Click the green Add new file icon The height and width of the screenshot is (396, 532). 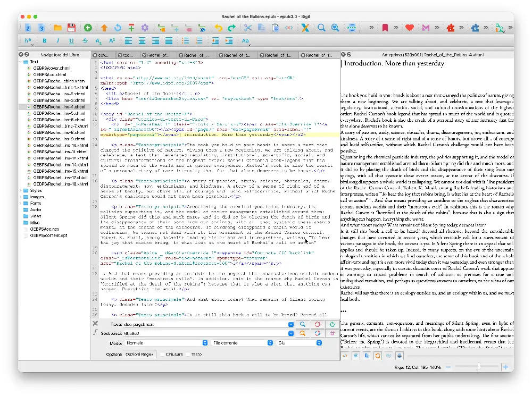pyautogui.click(x=88, y=28)
